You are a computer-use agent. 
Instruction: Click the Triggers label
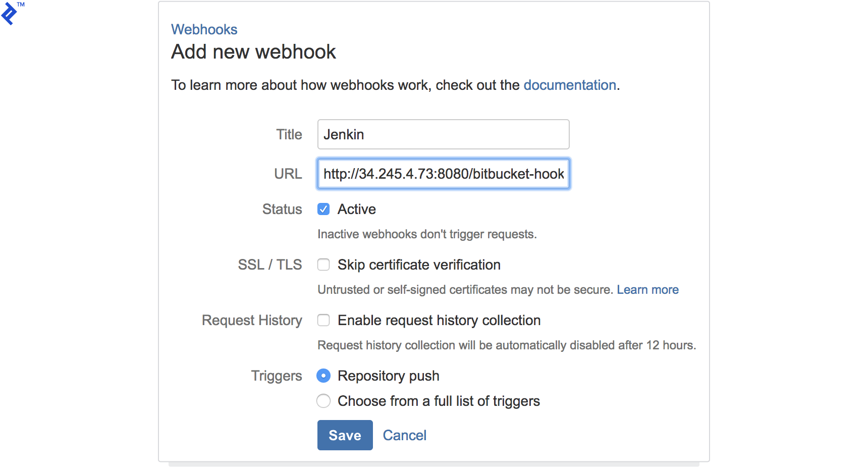(276, 376)
